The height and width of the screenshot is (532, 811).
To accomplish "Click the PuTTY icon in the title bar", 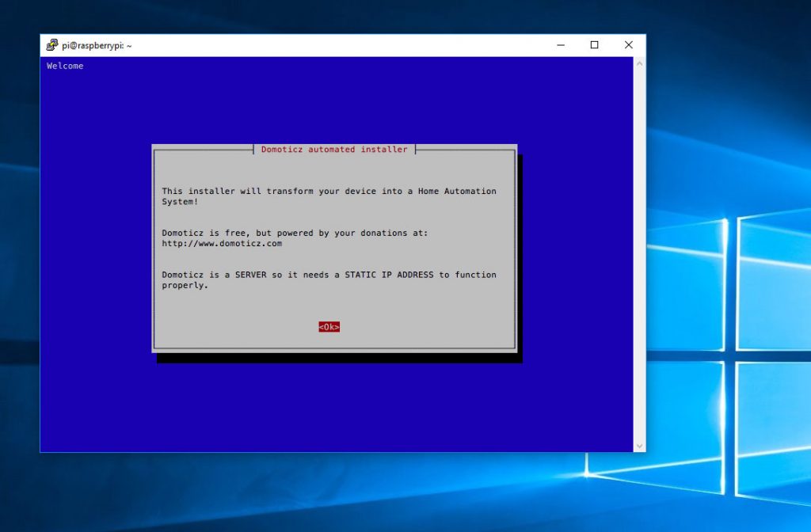I will coord(51,45).
